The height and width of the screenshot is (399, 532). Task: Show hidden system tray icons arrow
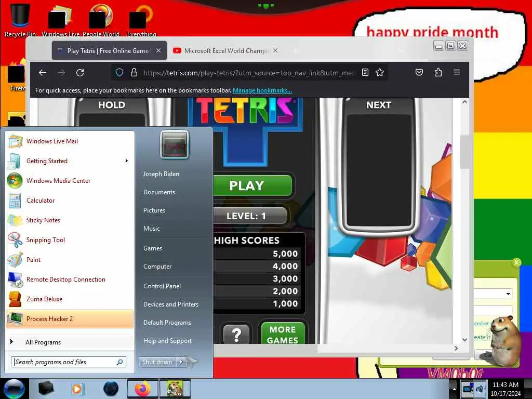click(x=454, y=389)
